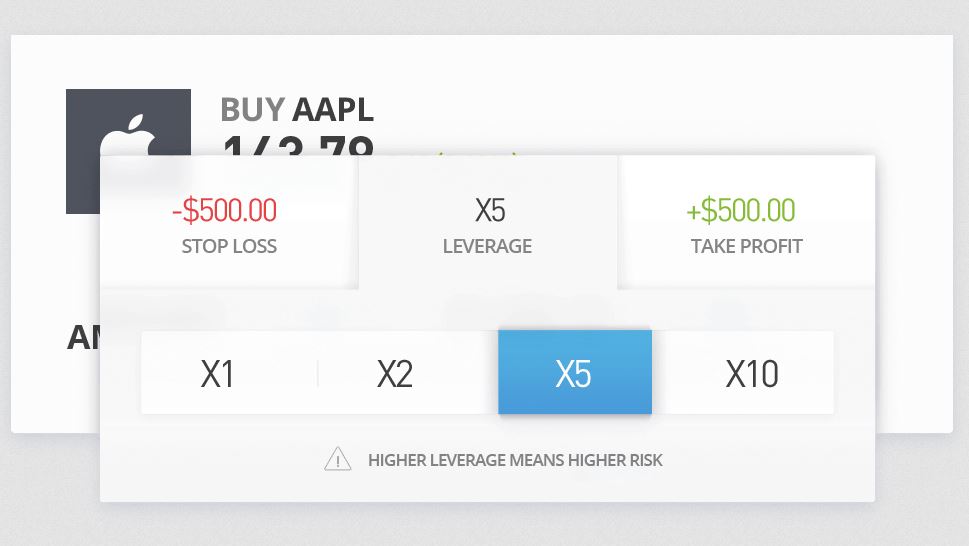The image size is (969, 546).
Task: Click the TAKE PROFIT label text
Action: [747, 246]
